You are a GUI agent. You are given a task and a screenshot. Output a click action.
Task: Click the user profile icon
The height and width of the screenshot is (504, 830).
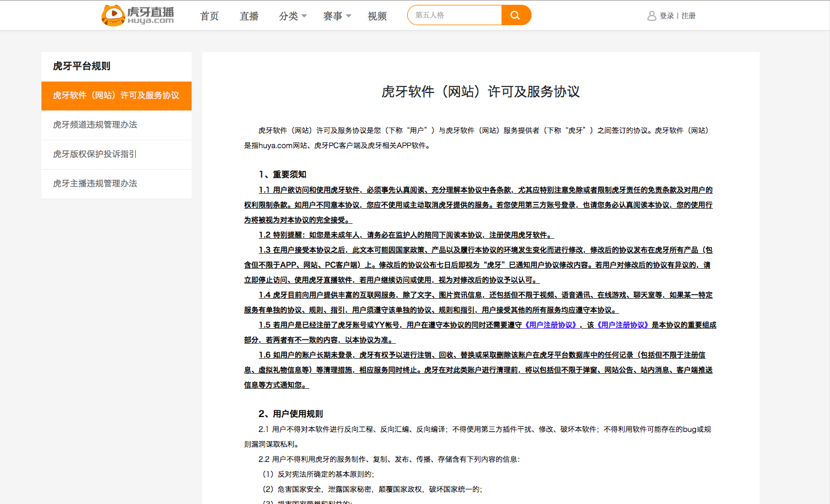[652, 16]
